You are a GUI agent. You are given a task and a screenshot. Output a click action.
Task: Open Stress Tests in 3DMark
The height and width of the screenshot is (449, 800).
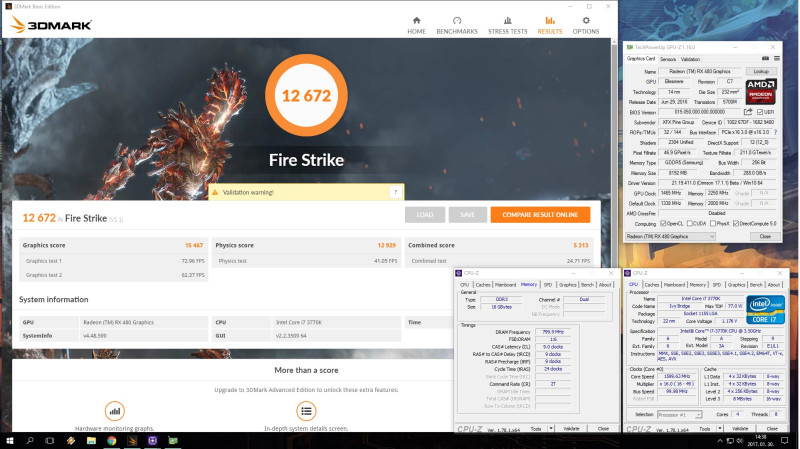(x=508, y=26)
